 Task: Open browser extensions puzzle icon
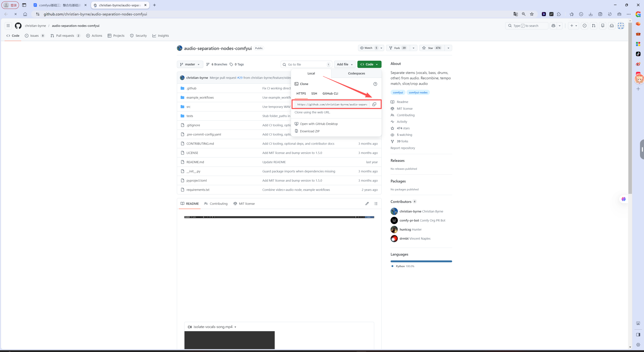(559, 14)
